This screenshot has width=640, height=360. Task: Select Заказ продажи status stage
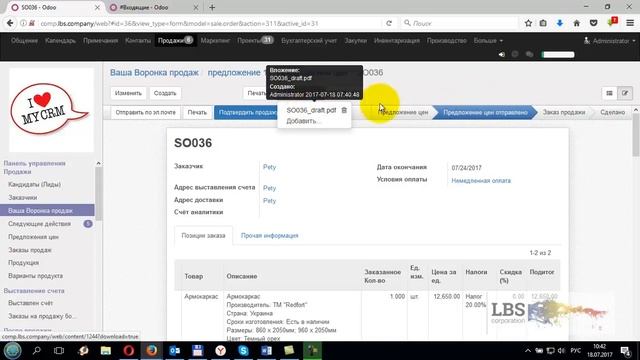[564, 112]
